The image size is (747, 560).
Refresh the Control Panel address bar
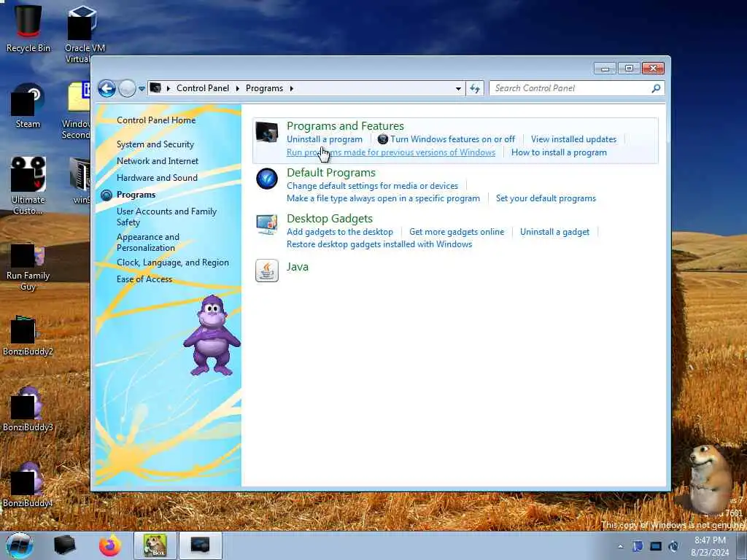point(475,88)
